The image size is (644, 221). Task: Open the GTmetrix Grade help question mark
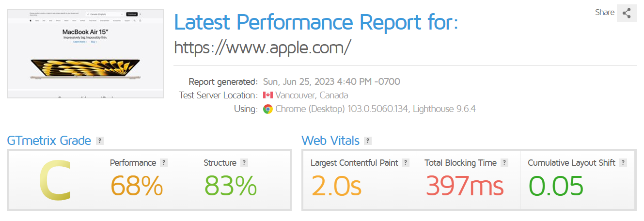100,141
